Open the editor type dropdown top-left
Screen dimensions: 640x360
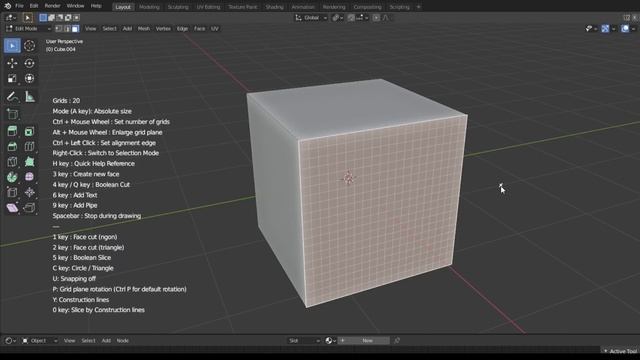(x=11, y=18)
